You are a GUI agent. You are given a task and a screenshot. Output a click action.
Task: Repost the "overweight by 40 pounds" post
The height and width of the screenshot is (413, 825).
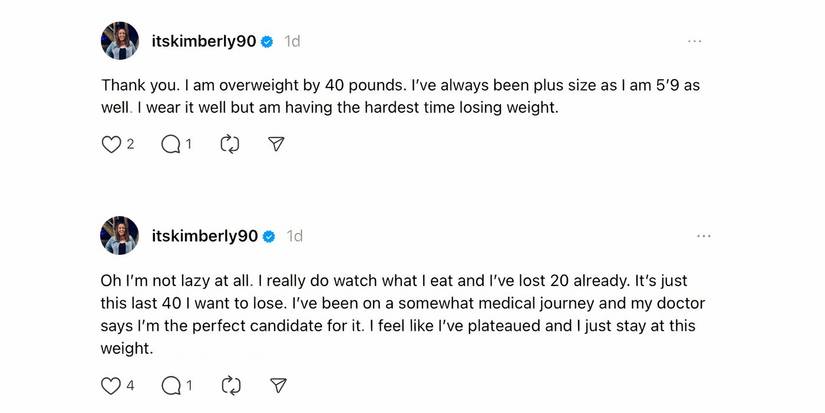(229, 145)
